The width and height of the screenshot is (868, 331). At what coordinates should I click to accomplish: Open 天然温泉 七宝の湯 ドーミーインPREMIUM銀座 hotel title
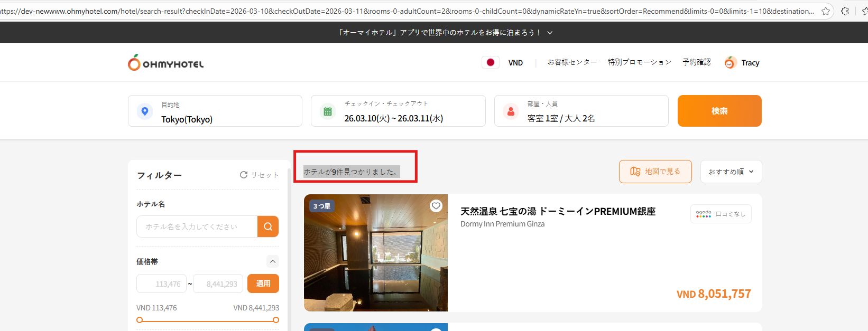558,211
